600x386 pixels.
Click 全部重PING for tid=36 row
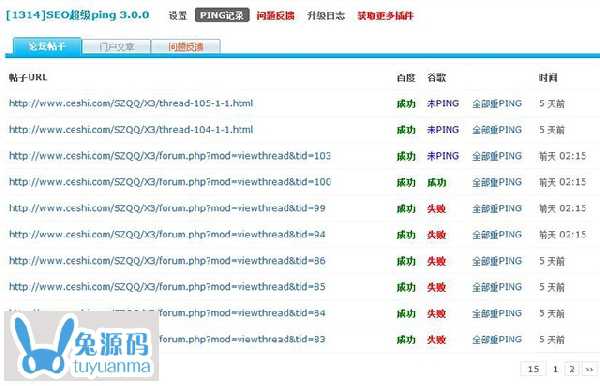[497, 261]
